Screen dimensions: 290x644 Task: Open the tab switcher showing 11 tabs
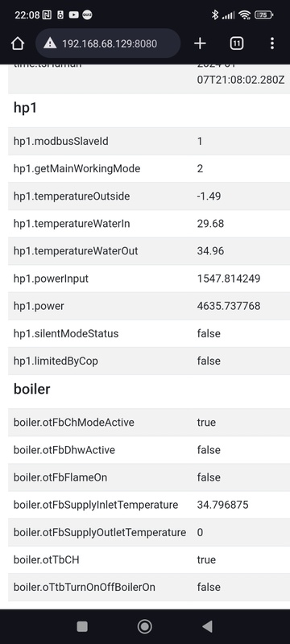[x=236, y=43]
